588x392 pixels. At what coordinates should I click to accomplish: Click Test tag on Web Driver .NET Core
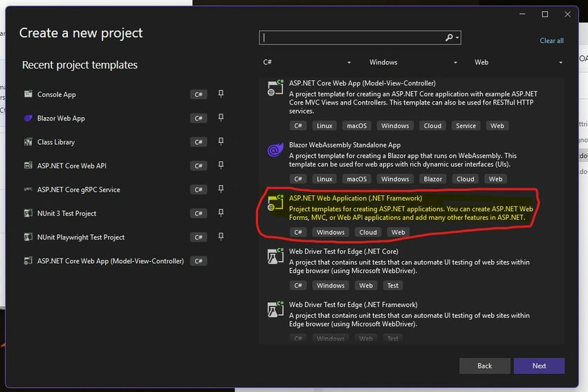click(393, 286)
